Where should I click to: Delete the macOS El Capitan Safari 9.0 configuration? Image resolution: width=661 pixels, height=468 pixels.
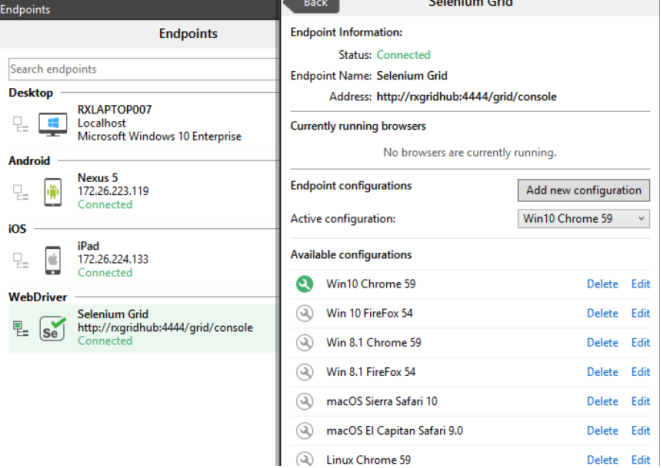(602, 431)
